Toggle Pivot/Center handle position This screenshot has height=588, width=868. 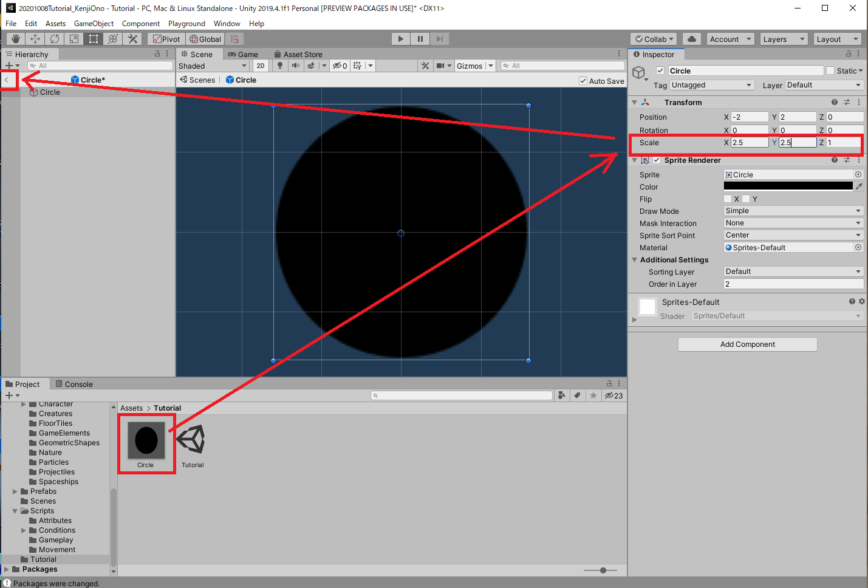point(166,39)
